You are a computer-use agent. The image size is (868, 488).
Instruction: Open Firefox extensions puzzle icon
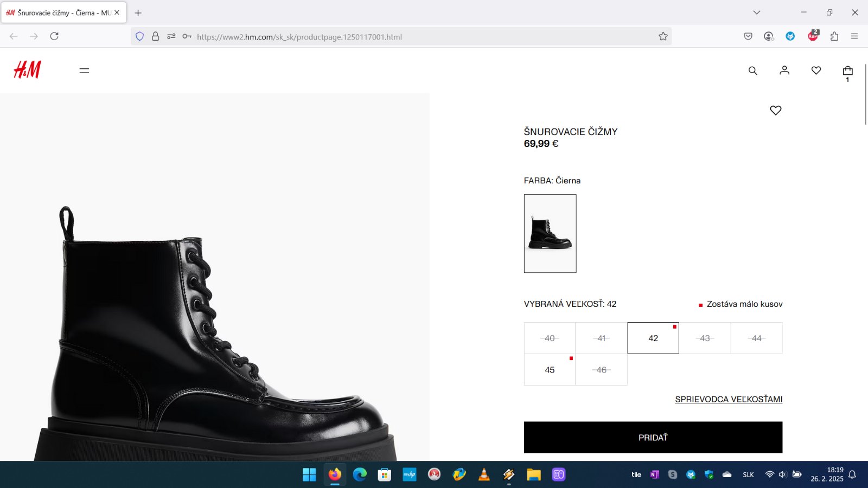[834, 36]
